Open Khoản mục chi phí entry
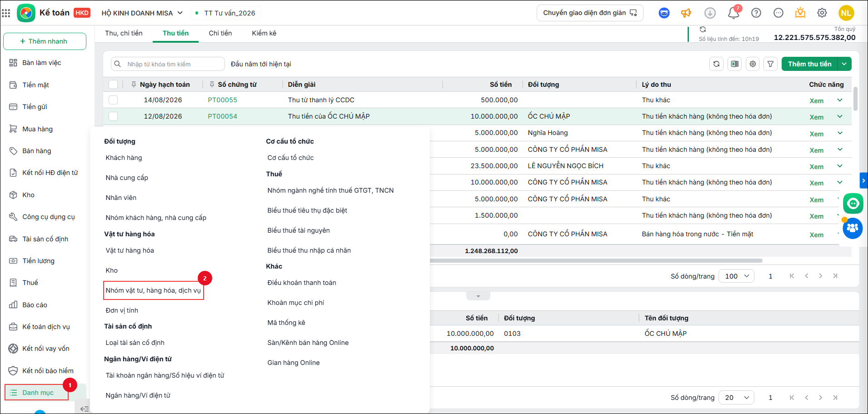 tap(296, 303)
